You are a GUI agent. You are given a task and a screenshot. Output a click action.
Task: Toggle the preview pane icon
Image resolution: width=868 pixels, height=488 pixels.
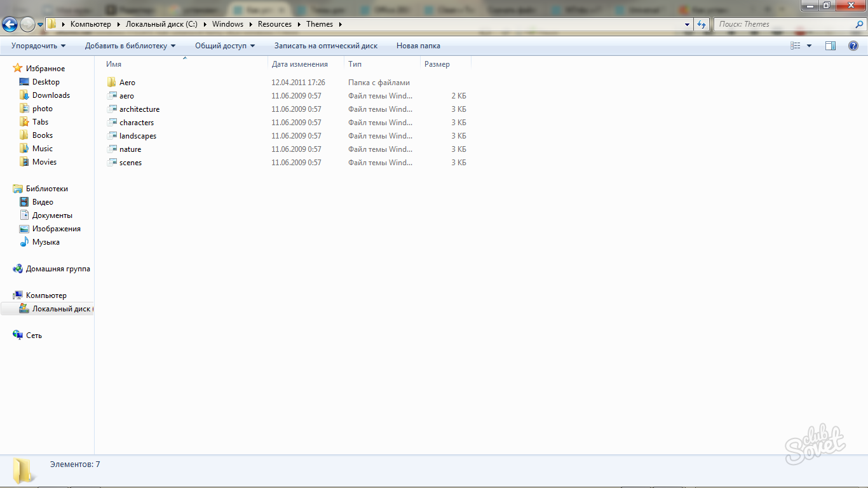(831, 46)
